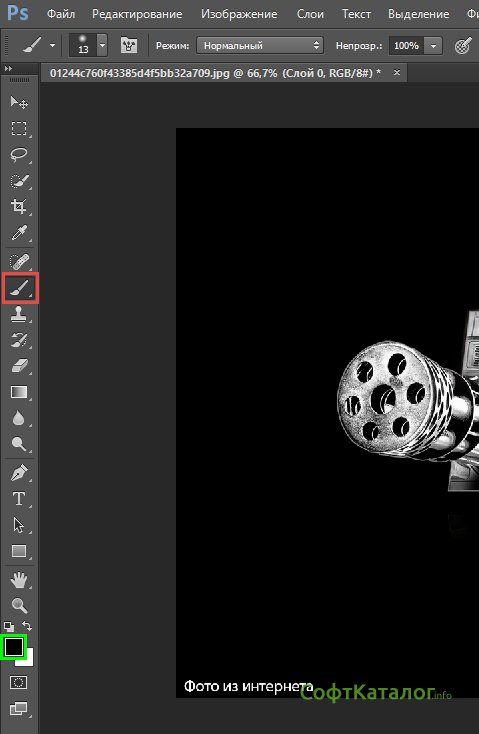479x734 pixels.
Task: Open the Изображение menu
Action: tap(239, 14)
